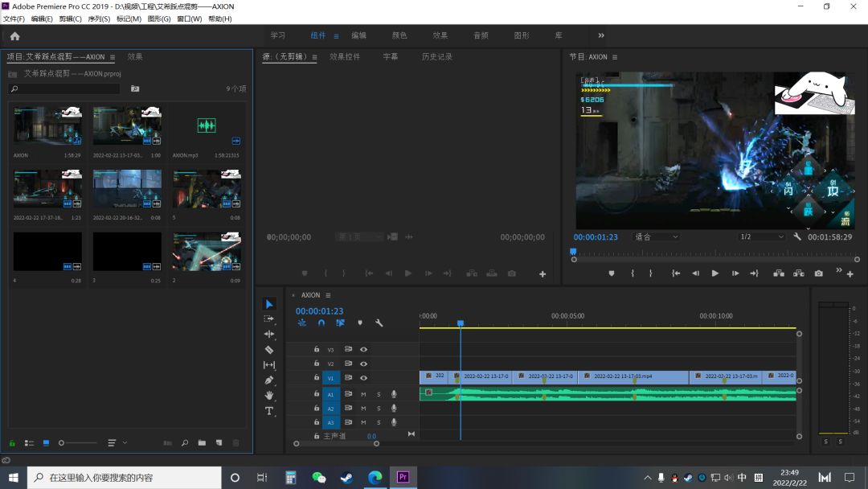Toggle V3 track output eye
This screenshot has width=868, height=489.
tap(364, 349)
